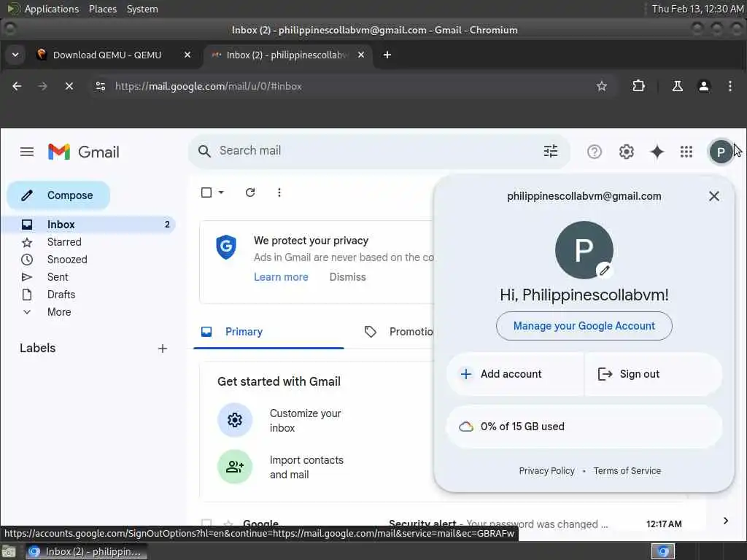The height and width of the screenshot is (560, 747).
Task: Switch to the Promotions tab
Action: coord(399,332)
